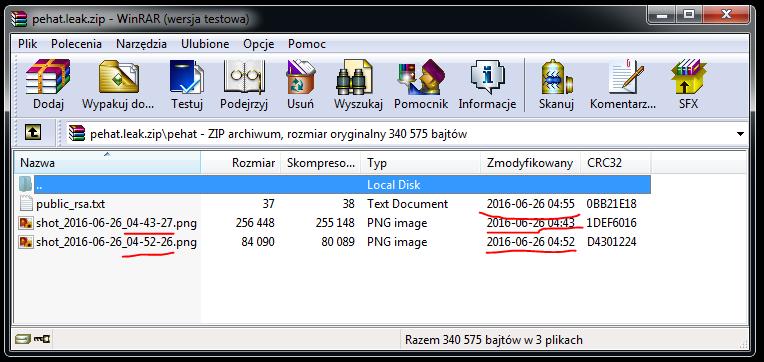764x362 pixels.
Task: Click the Skanuj virus scan icon
Action: coord(556,77)
